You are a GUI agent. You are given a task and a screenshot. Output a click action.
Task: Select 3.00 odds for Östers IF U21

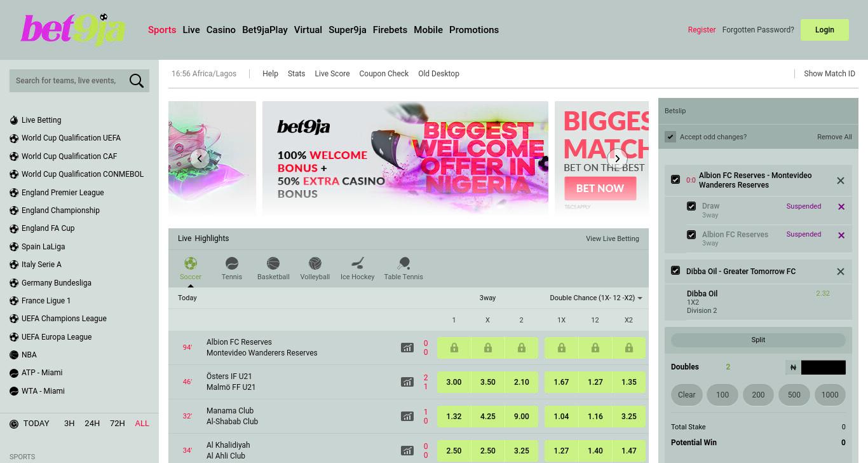click(454, 382)
